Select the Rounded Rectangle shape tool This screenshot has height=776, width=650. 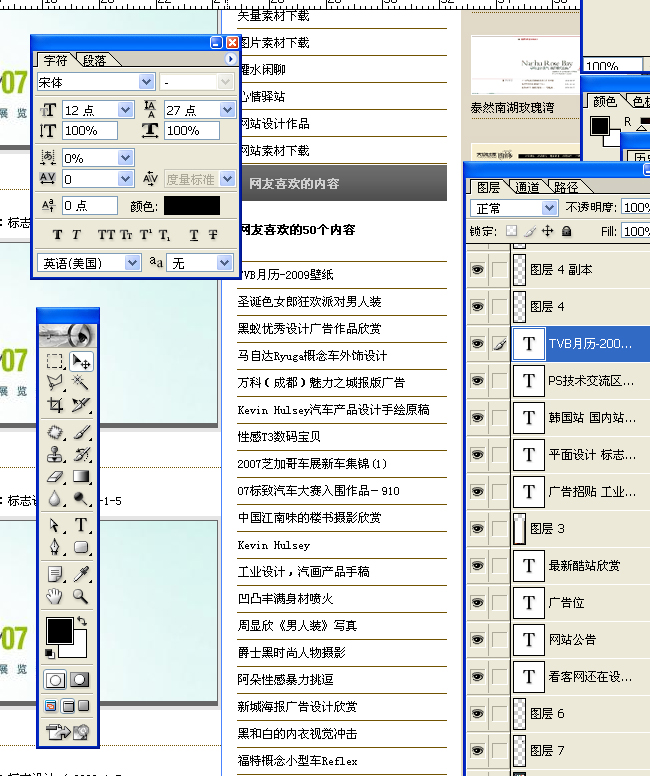pos(81,547)
